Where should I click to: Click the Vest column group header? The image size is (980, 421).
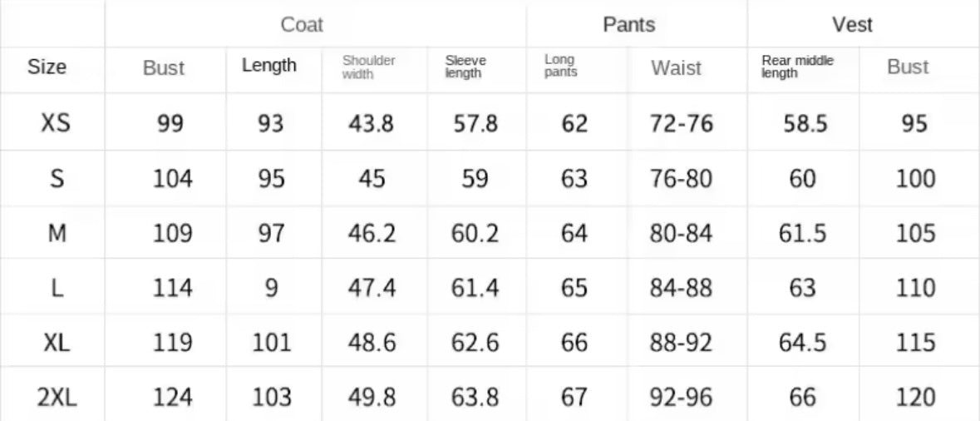[852, 25]
